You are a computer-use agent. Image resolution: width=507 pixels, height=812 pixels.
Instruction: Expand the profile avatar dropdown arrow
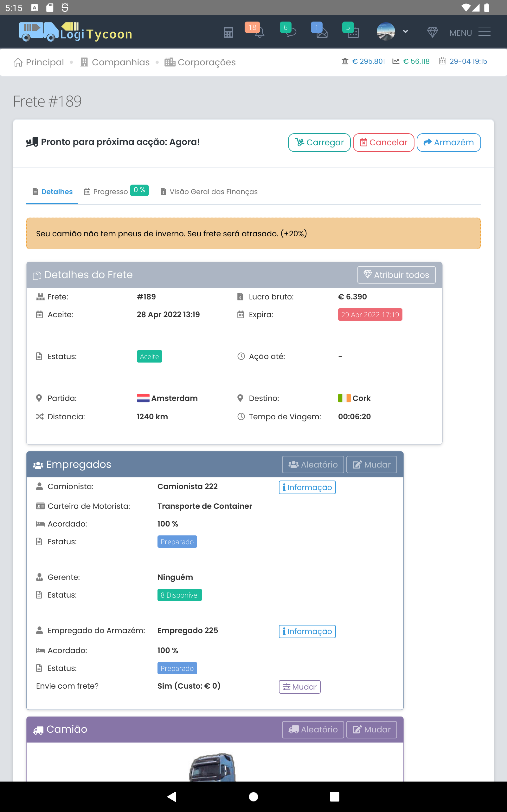click(x=405, y=32)
